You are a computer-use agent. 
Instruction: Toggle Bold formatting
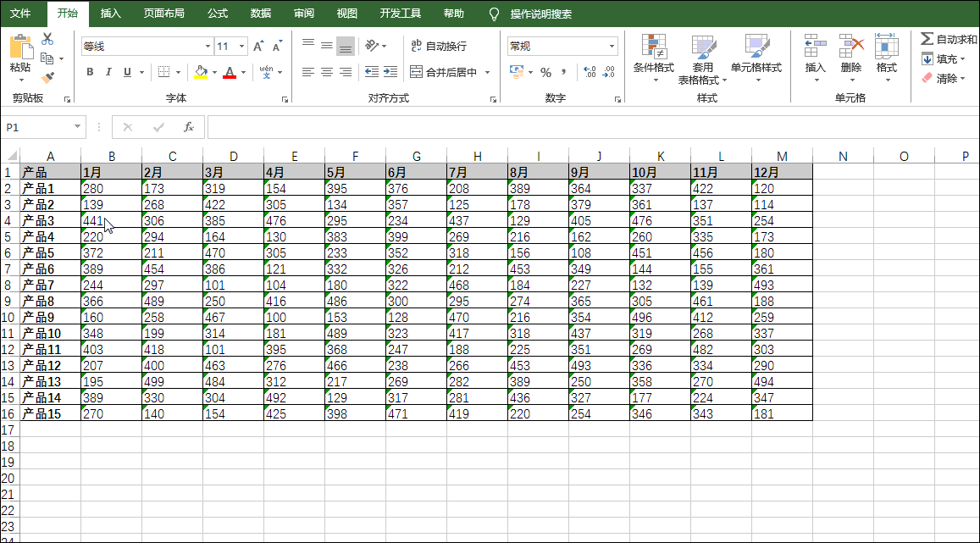(x=90, y=72)
